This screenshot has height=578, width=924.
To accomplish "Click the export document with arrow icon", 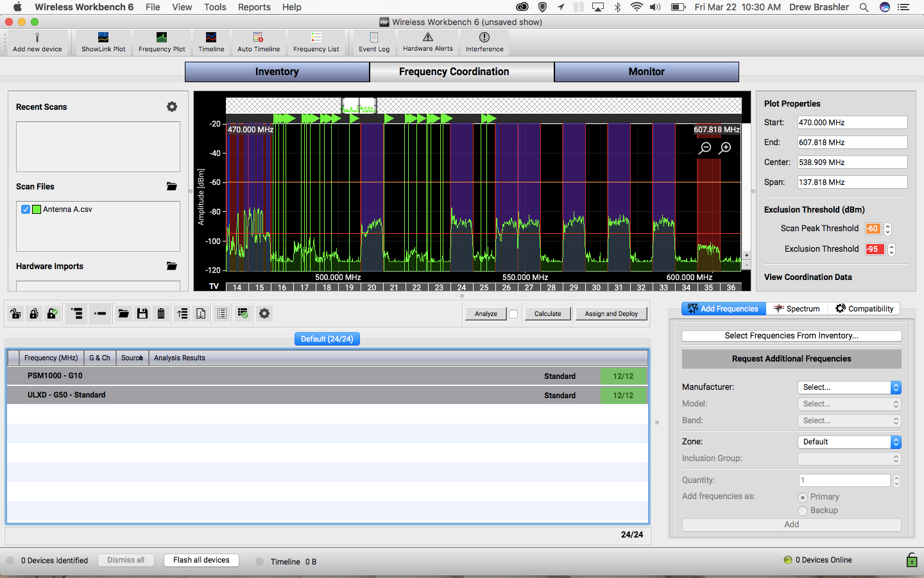I will (201, 313).
